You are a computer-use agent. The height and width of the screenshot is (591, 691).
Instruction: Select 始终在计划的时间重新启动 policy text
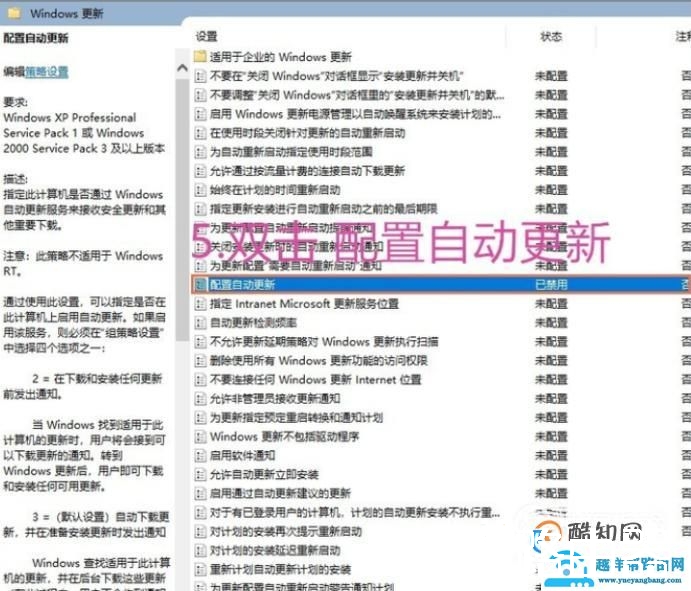point(275,190)
